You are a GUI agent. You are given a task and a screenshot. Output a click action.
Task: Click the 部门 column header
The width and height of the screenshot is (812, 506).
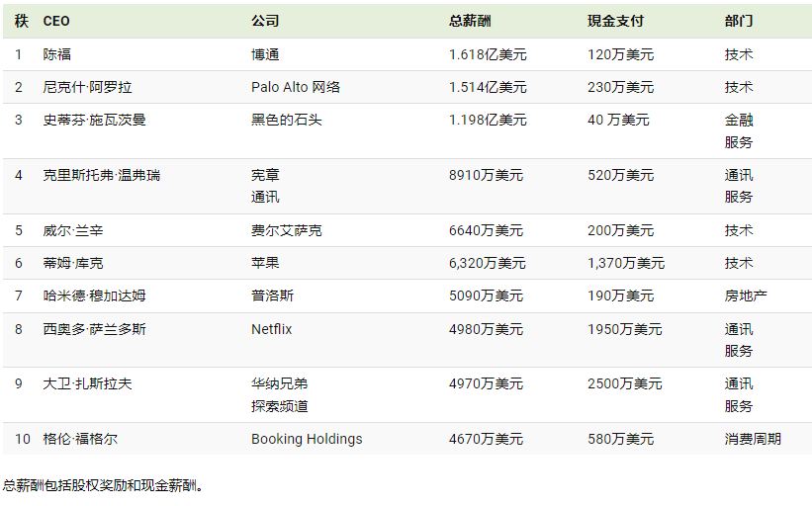click(x=739, y=21)
